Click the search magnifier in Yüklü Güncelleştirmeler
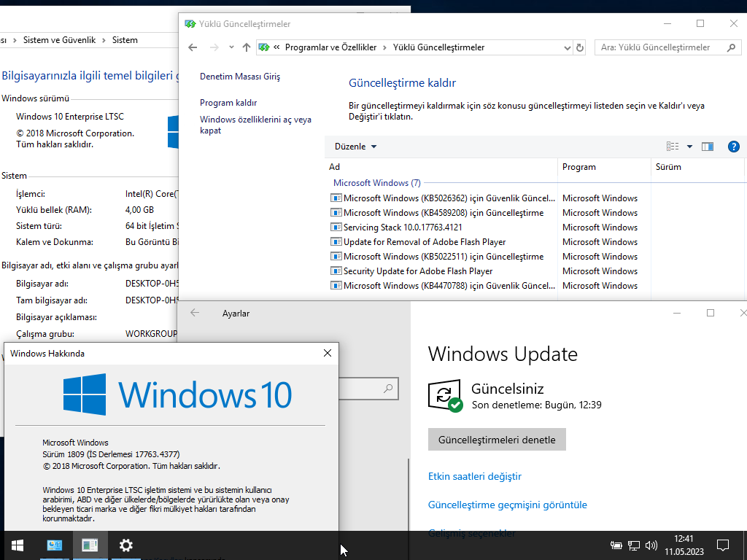Image resolution: width=747 pixels, height=560 pixels. [731, 47]
